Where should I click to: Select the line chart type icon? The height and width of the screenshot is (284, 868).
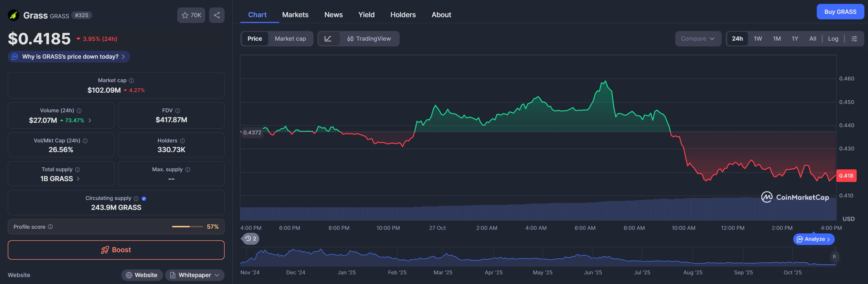328,39
